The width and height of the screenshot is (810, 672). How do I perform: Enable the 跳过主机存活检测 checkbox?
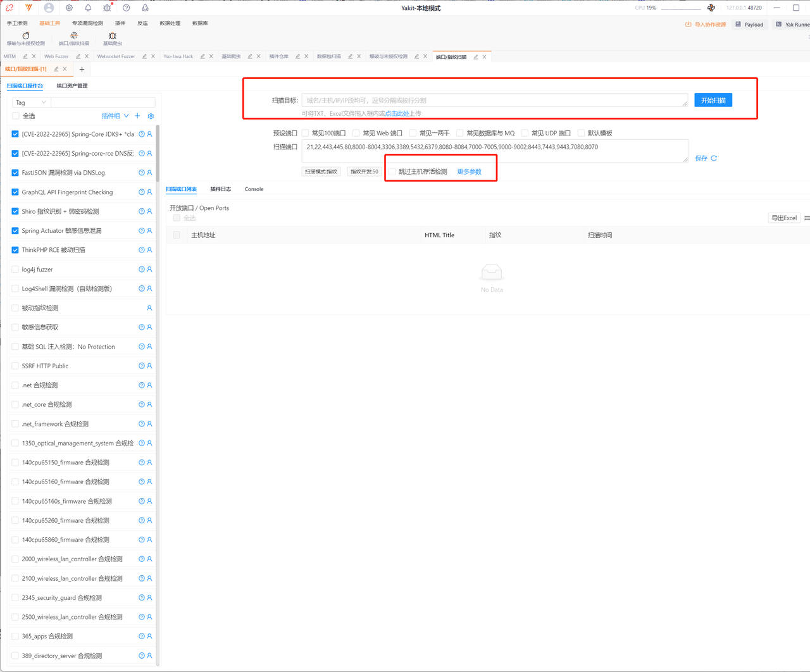click(x=392, y=171)
